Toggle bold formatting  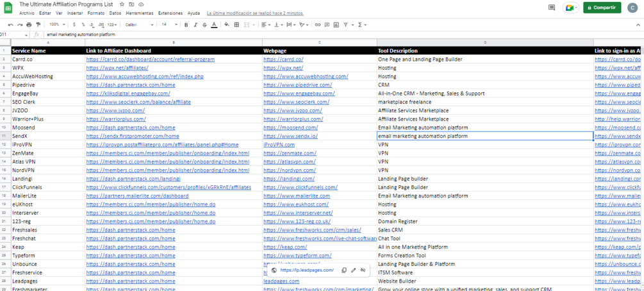pyautogui.click(x=186, y=24)
